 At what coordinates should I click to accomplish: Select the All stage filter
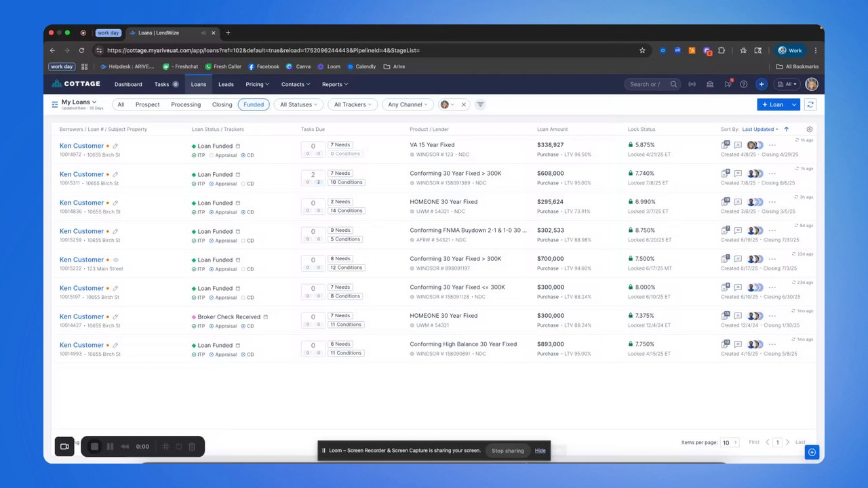click(x=121, y=104)
